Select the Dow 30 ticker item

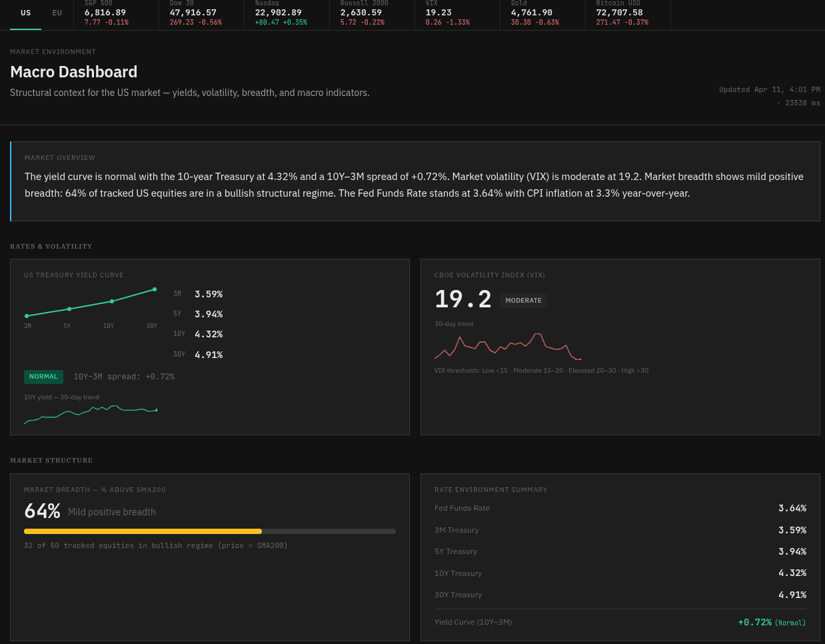[200, 12]
